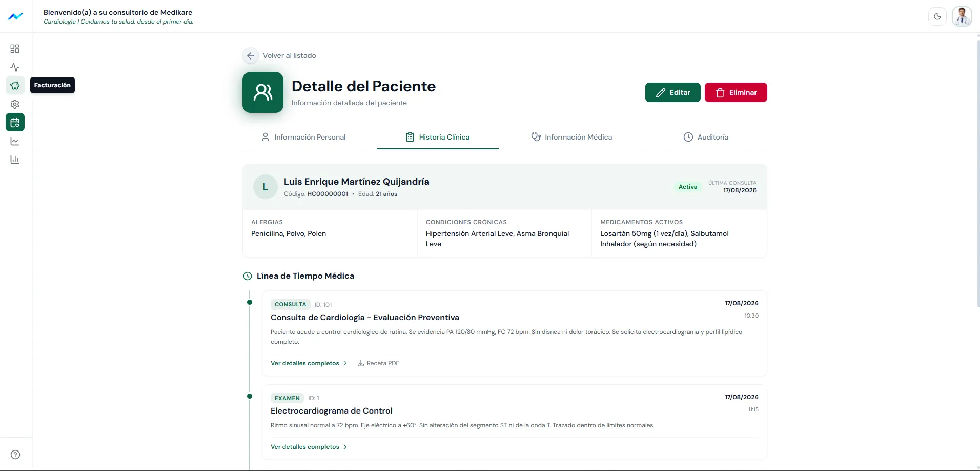The width and height of the screenshot is (980, 471).
Task: Open Facturación piggy bank icon
Action: click(x=15, y=86)
